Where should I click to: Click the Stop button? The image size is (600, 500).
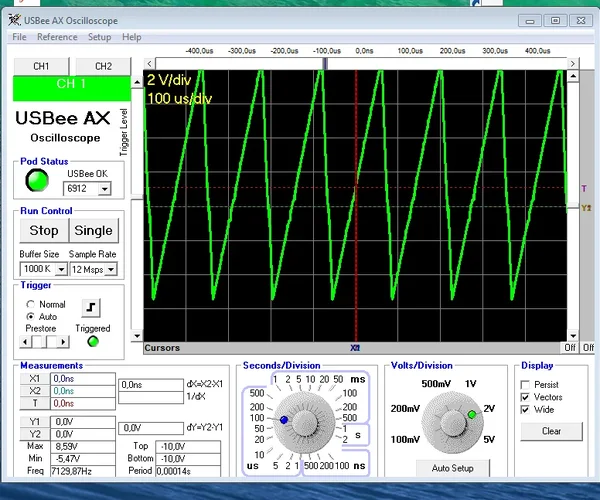coord(44,230)
